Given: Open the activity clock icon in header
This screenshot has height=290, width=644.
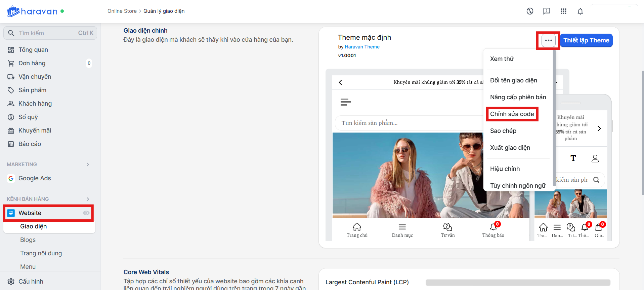Looking at the screenshot, I should (x=530, y=11).
